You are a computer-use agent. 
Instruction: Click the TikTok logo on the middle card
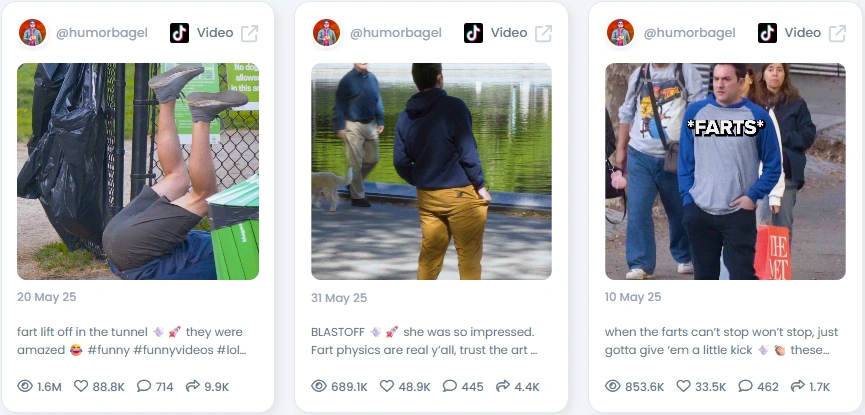pos(473,33)
